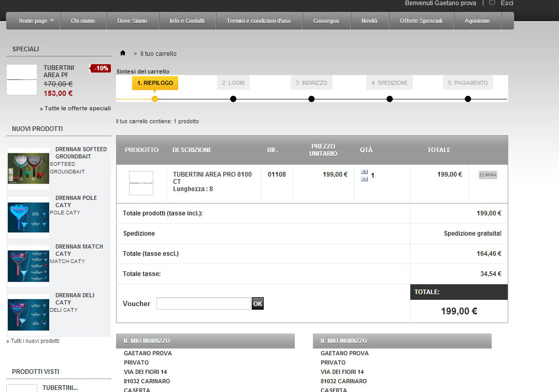Click the Drennan Pole Caty thumbnail

(x=28, y=216)
